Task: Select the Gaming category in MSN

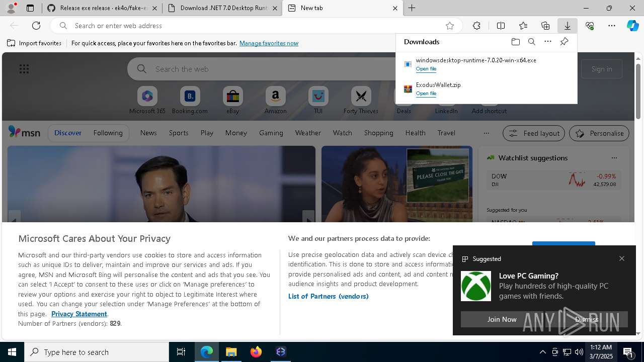Action: pyautogui.click(x=271, y=133)
